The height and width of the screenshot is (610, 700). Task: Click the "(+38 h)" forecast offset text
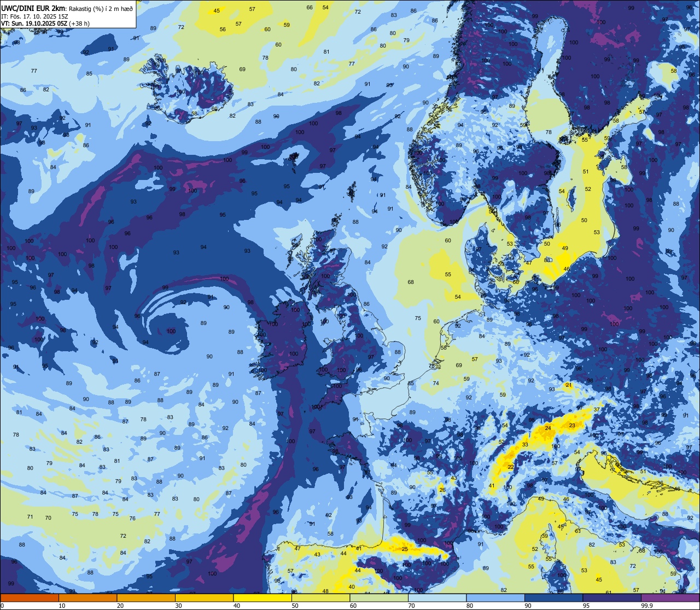coord(79,24)
